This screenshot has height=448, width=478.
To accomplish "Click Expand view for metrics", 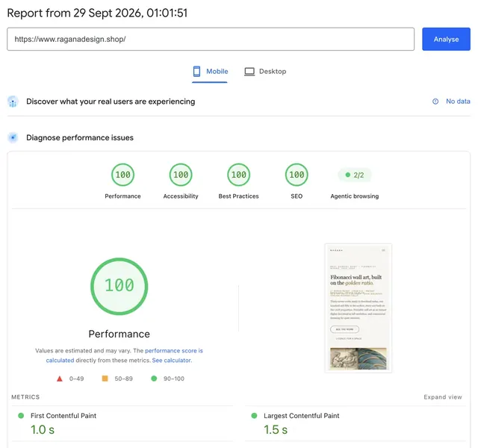I will (443, 396).
